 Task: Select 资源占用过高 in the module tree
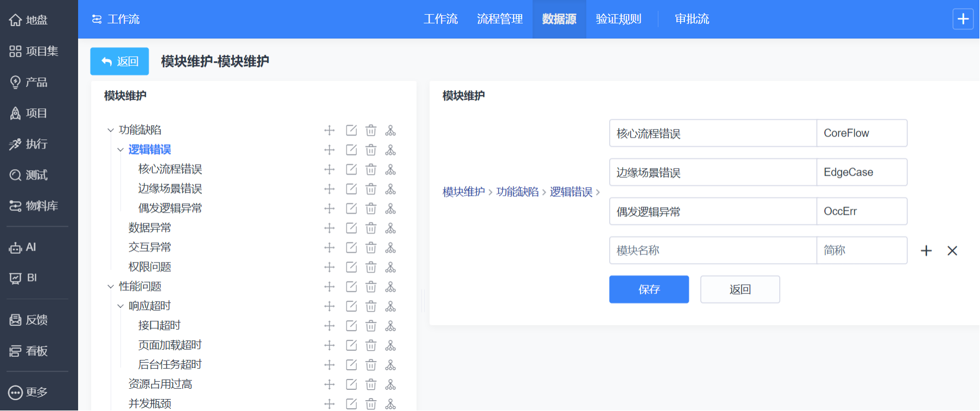point(160,384)
